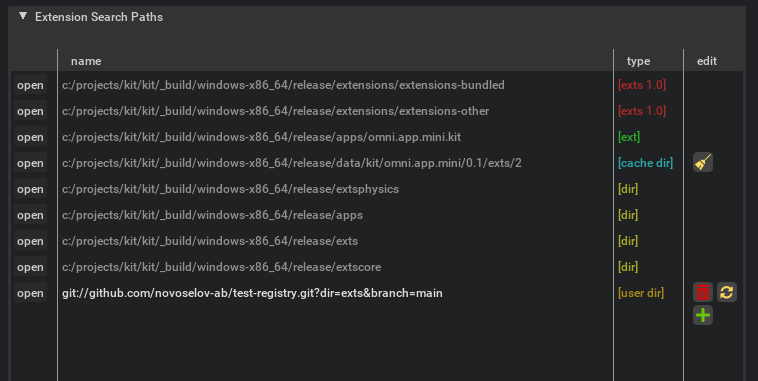Image resolution: width=758 pixels, height=381 pixels.
Task: Open the git test-registry path
Action: 30,293
